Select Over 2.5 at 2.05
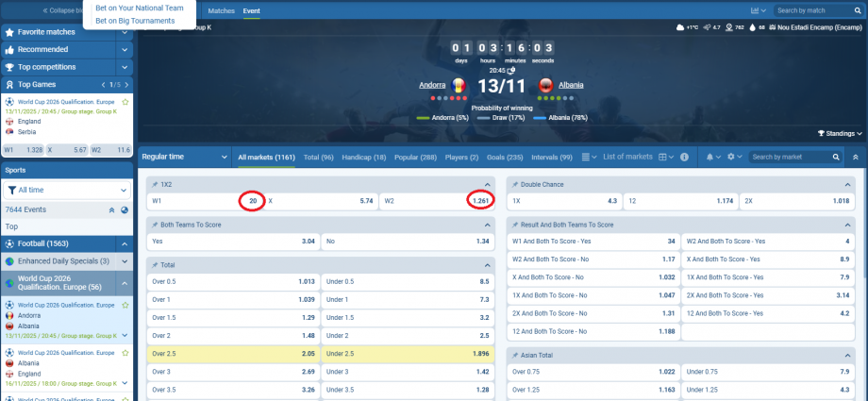 click(x=233, y=354)
